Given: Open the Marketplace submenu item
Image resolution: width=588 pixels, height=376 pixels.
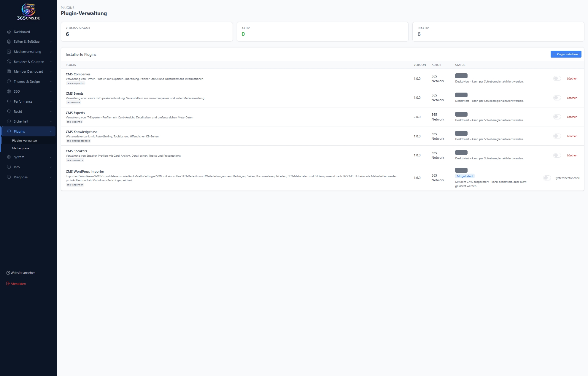Looking at the screenshot, I should point(20,148).
